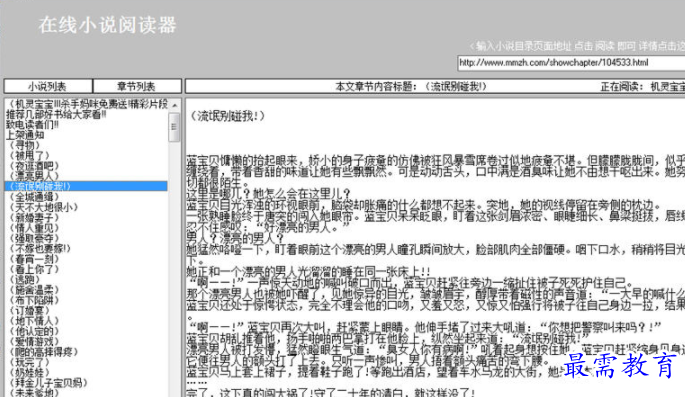Select the chapter 上架通知

25,135
